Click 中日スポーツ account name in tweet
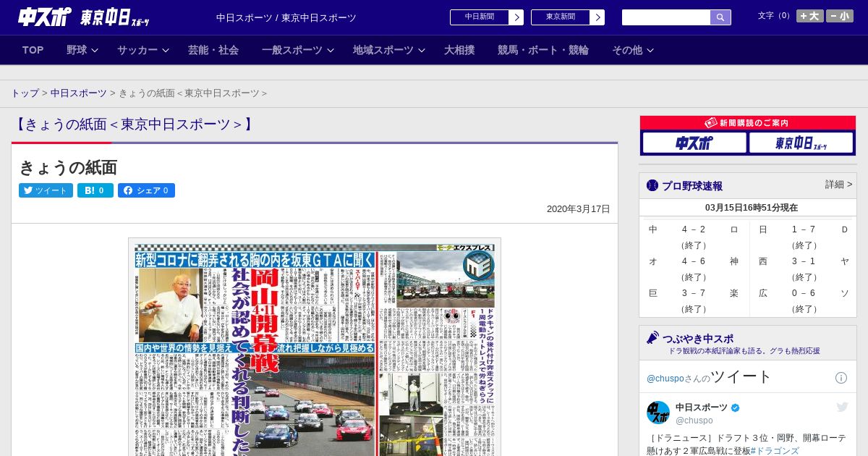This screenshot has width=868, height=456. pos(702,408)
